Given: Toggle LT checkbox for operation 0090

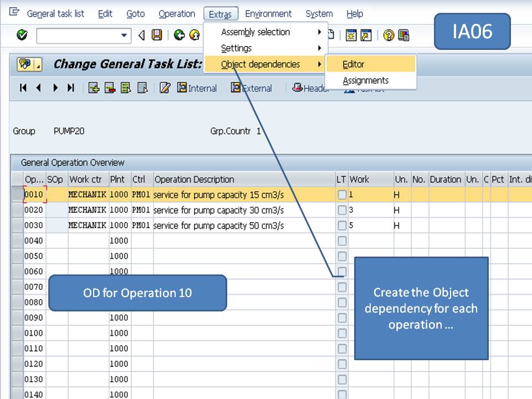Looking at the screenshot, I should coord(342,318).
